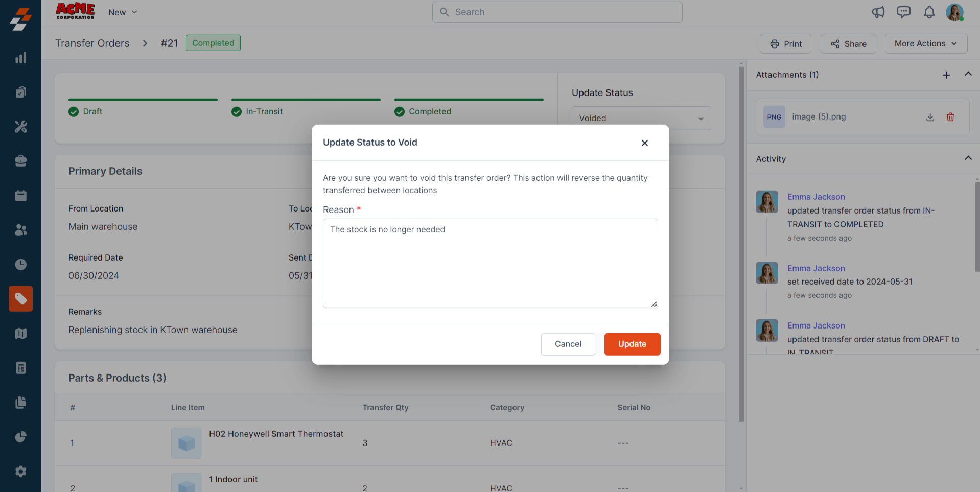Click the image (5).png file name
Image resolution: width=980 pixels, height=492 pixels.
[x=819, y=117]
